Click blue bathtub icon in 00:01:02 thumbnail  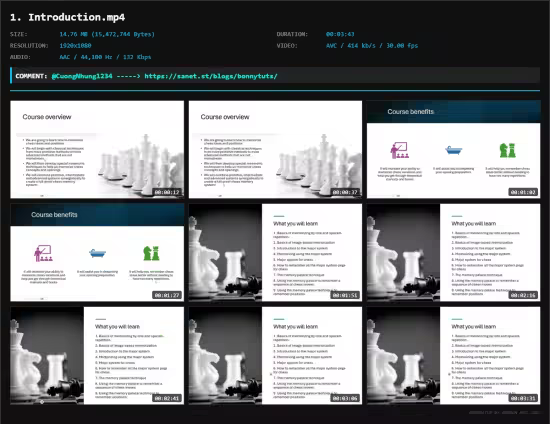[x=454, y=150]
